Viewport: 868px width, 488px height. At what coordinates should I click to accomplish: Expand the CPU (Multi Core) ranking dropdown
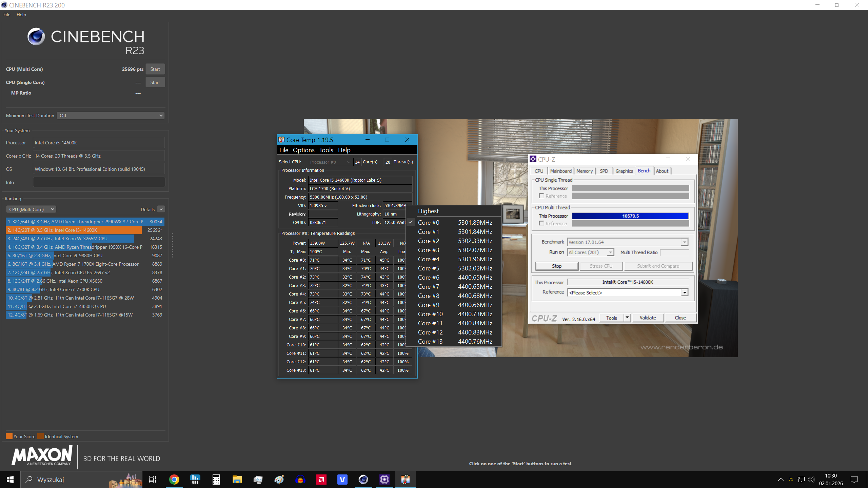31,209
